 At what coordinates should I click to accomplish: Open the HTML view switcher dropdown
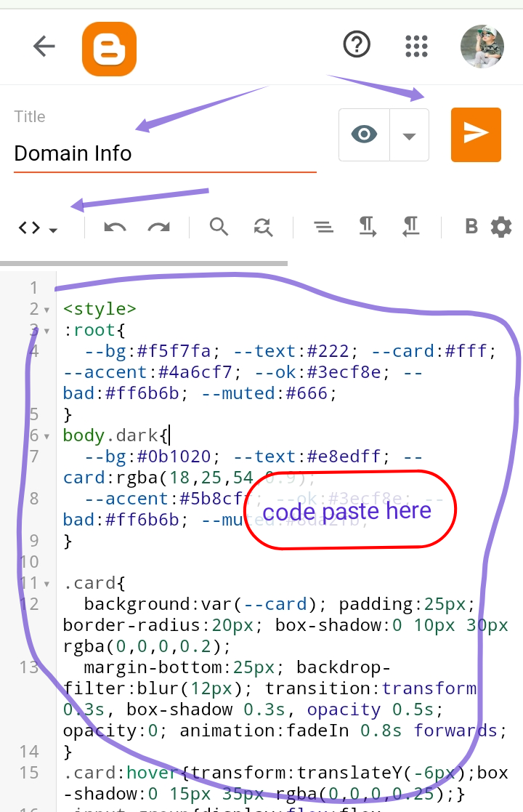tap(38, 228)
